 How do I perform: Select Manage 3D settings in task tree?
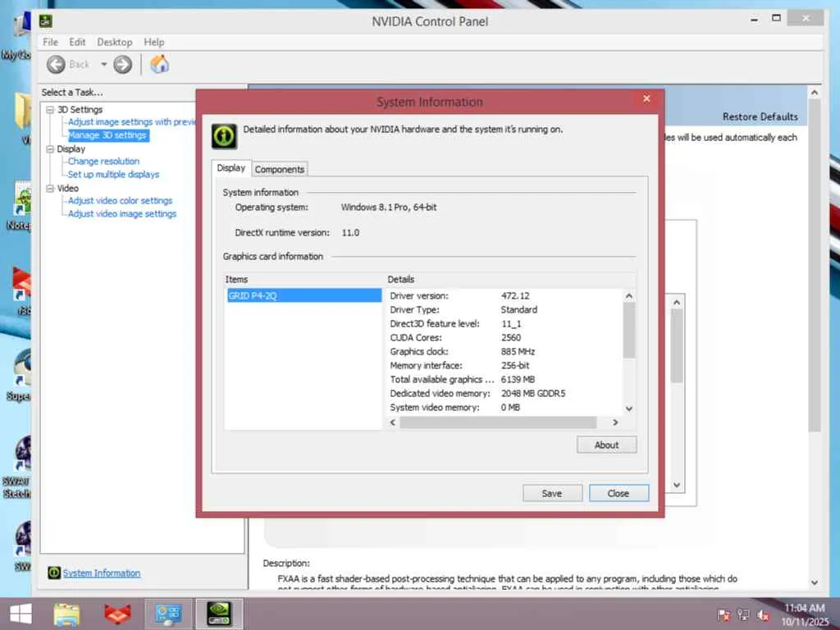coord(107,135)
